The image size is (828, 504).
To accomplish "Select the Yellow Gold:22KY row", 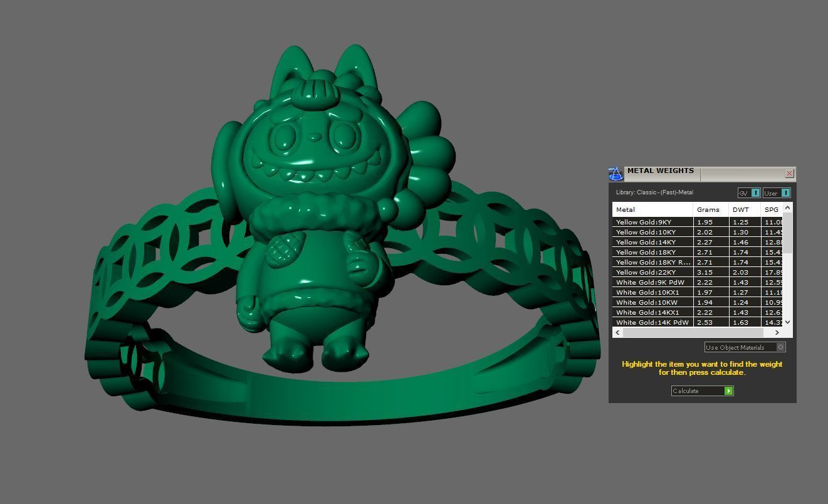I will pyautogui.click(x=698, y=272).
